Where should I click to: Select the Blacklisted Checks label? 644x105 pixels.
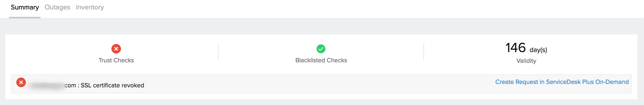click(x=321, y=60)
